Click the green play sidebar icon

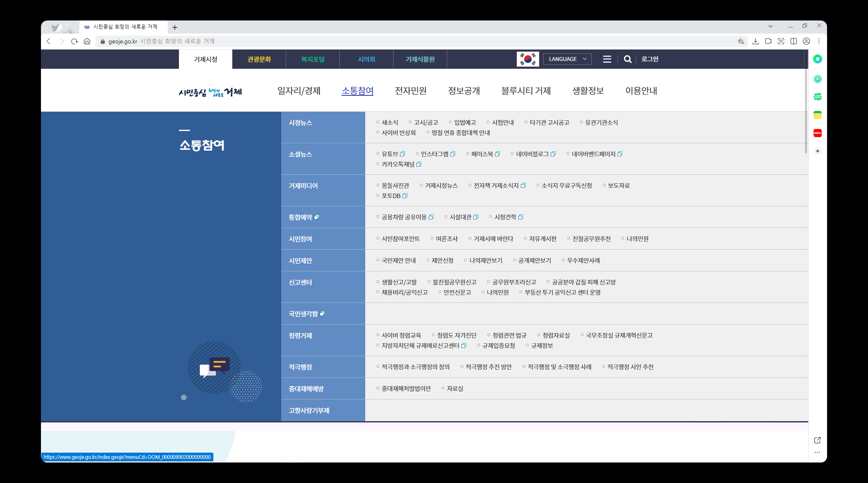pos(818,79)
